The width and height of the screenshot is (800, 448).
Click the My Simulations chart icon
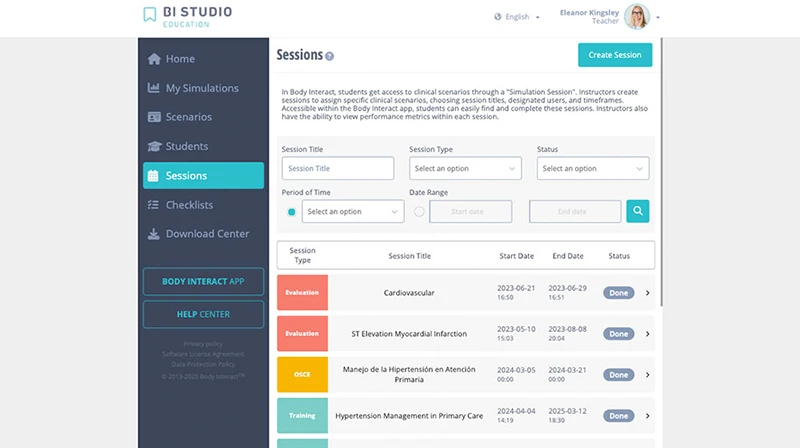pos(153,88)
